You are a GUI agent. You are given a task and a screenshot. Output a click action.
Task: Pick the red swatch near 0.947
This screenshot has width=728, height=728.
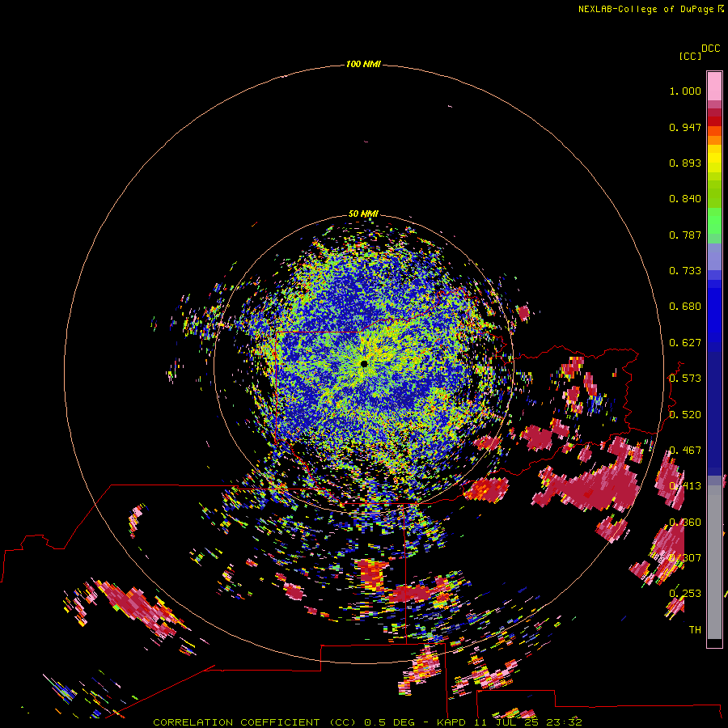(714, 121)
